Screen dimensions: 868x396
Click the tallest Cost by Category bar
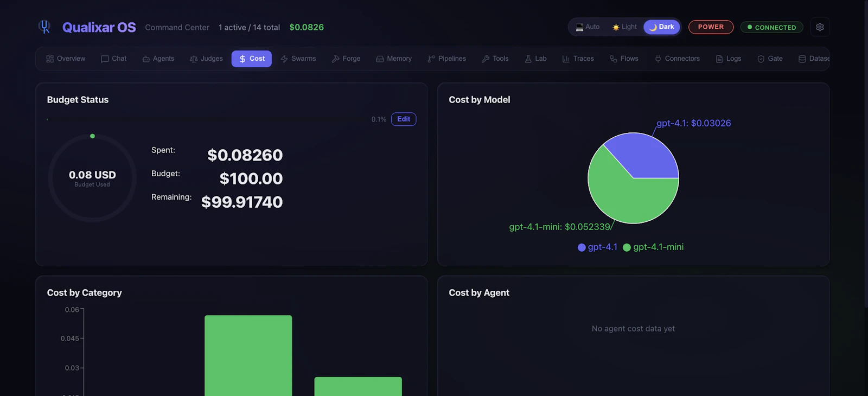pos(248,355)
